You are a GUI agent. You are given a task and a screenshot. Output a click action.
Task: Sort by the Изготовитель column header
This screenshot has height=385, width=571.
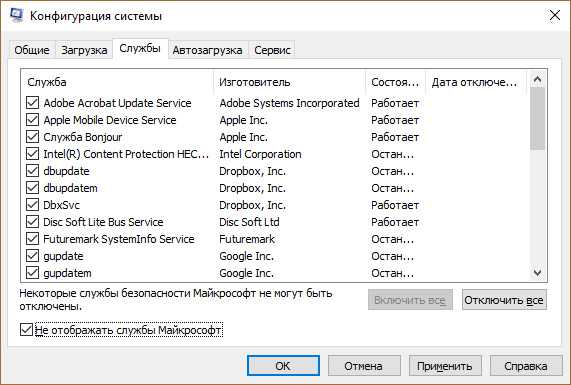(290, 82)
